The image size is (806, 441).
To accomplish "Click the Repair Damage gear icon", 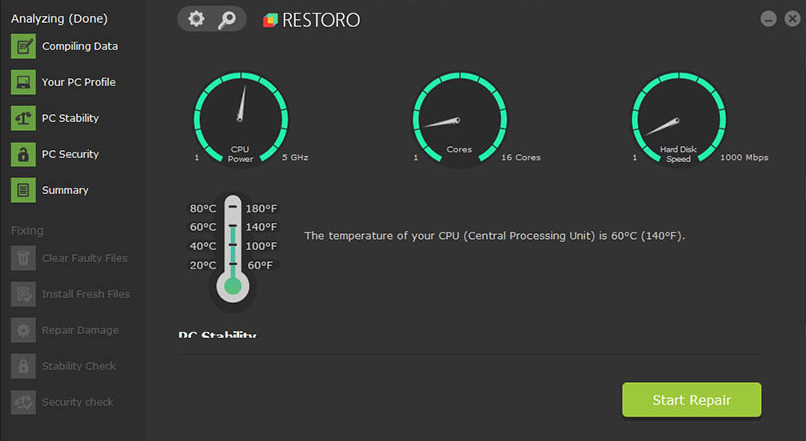I will [x=23, y=330].
